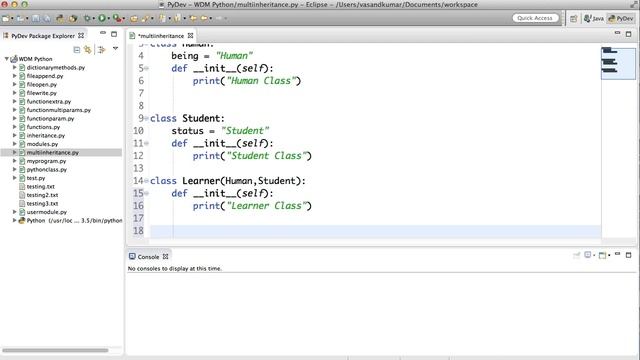Select functions.py in explorer
This screenshot has height=360, width=640.
click(43, 127)
